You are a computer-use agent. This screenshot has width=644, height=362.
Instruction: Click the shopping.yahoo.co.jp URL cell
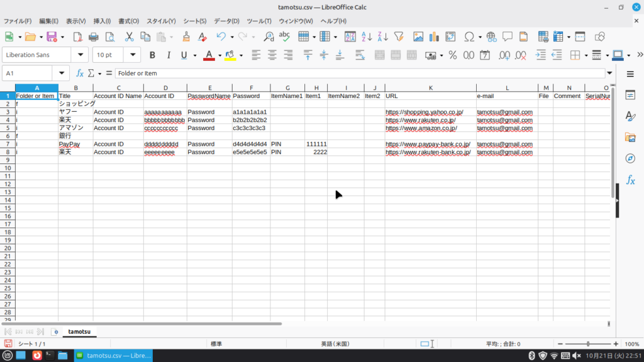click(x=424, y=112)
